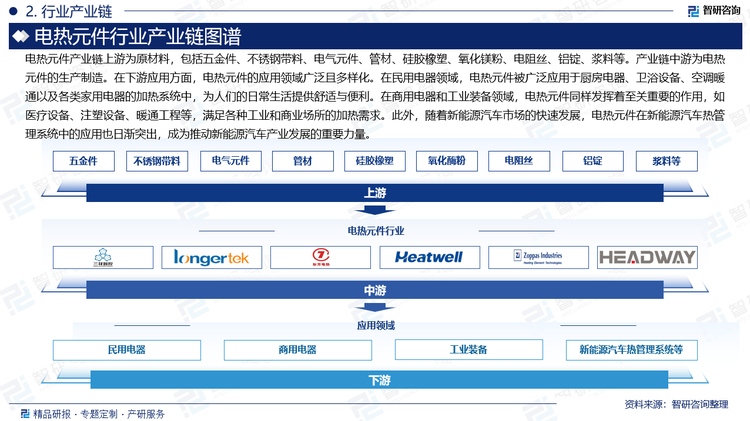Click the 上游 banner bar
The image size is (750, 421).
coord(375,193)
